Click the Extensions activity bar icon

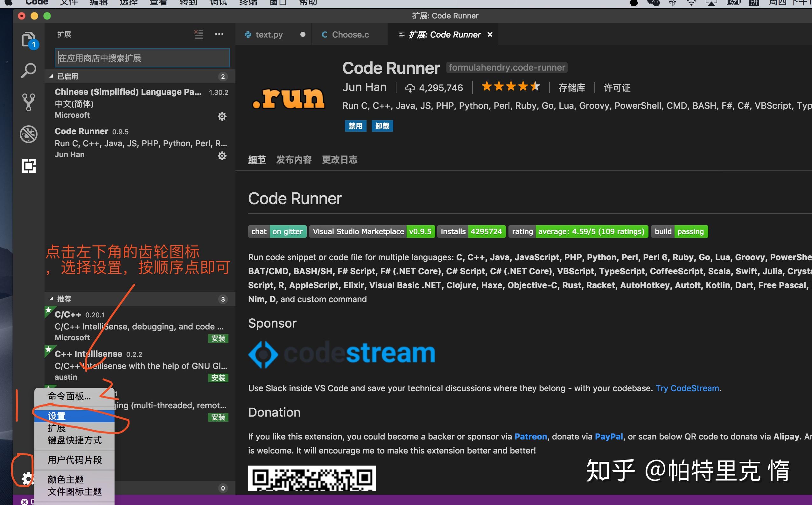point(28,166)
